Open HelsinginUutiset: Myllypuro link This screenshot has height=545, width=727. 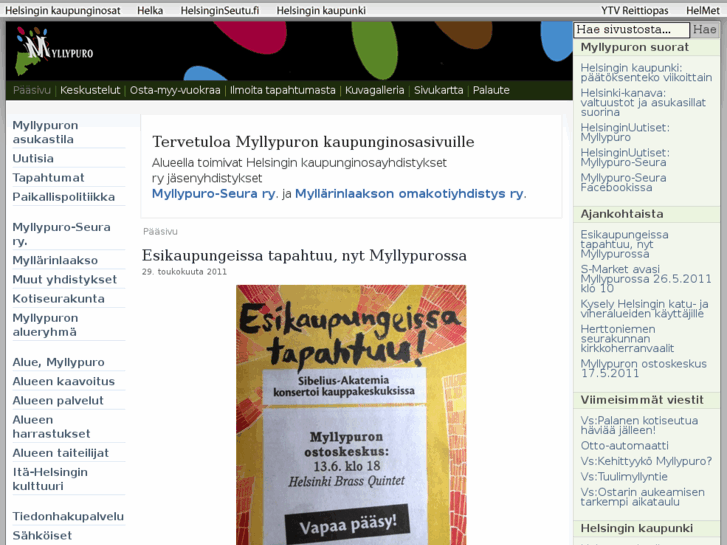[x=625, y=133]
